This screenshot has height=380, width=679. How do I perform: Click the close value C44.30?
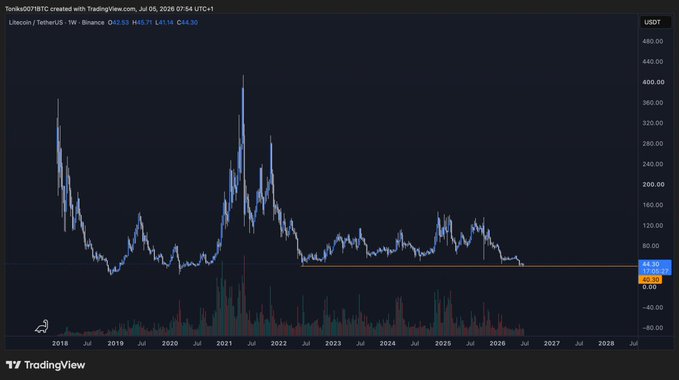[187, 23]
